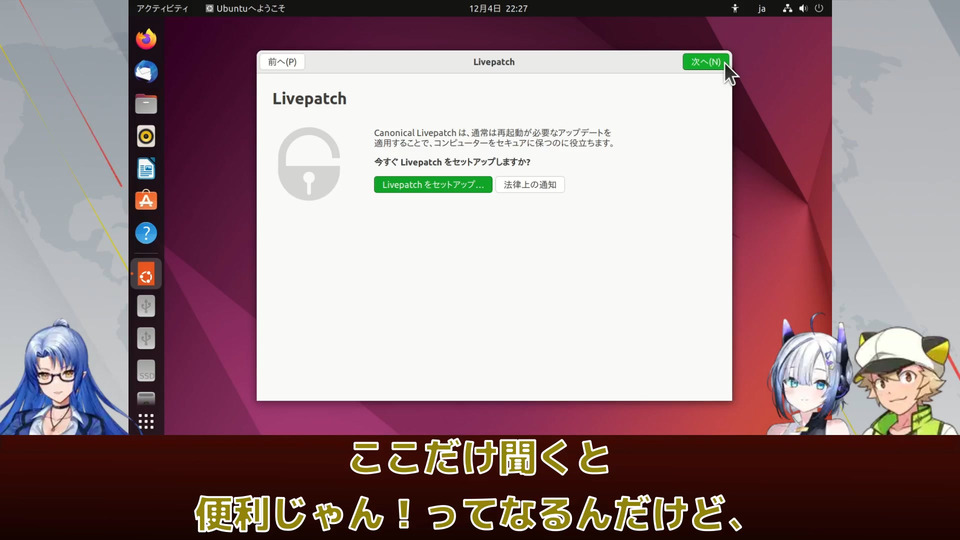Click the network status icon
Screen dimensions: 960x540
787,9
